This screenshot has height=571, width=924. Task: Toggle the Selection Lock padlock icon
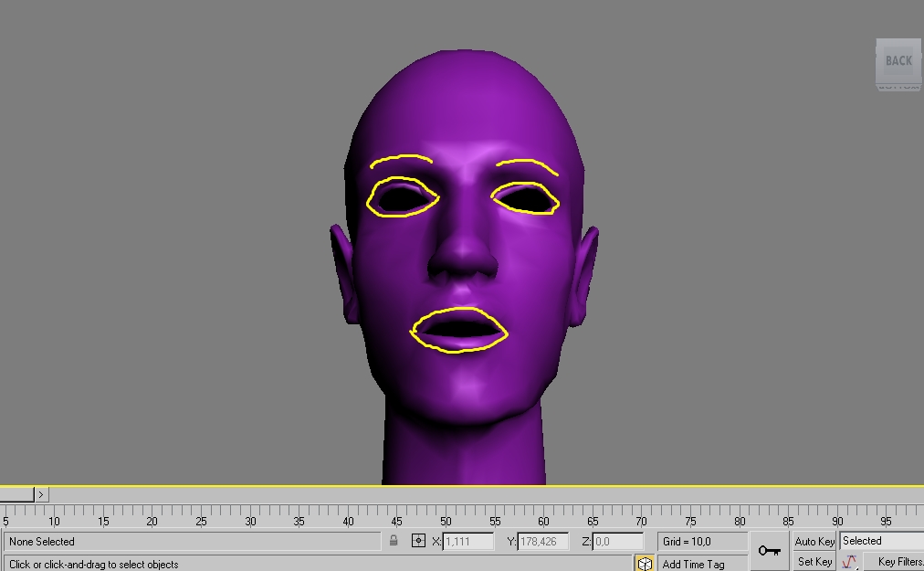pyautogui.click(x=394, y=540)
